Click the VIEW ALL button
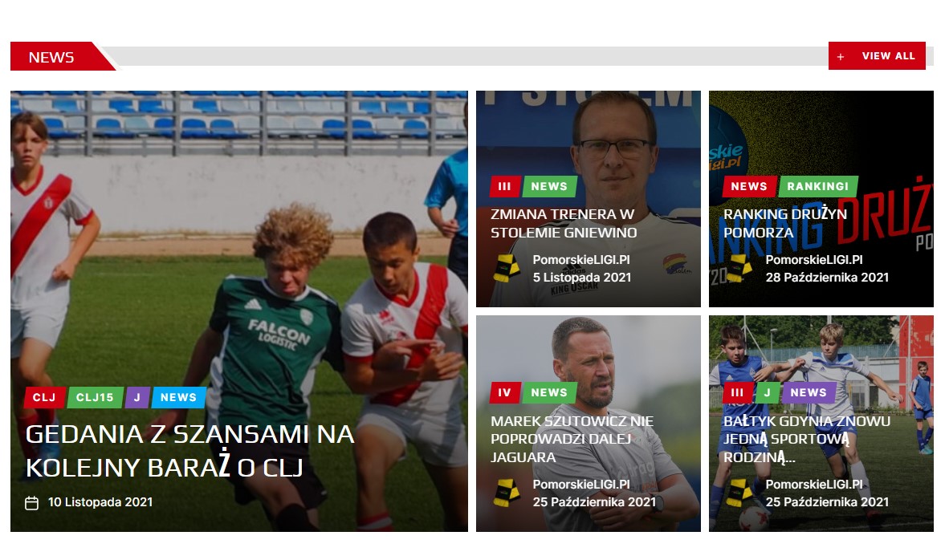This screenshot has width=945, height=560. (877, 56)
